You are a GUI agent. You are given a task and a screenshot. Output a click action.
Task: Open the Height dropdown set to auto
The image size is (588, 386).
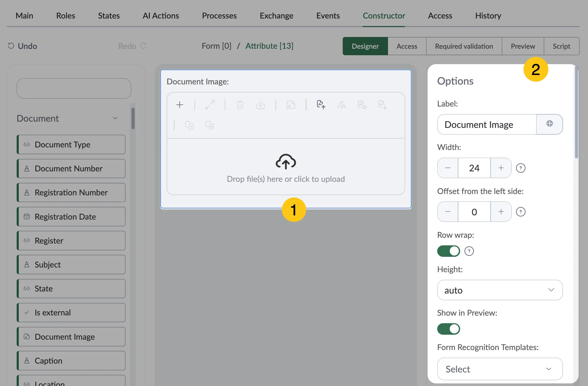point(500,290)
